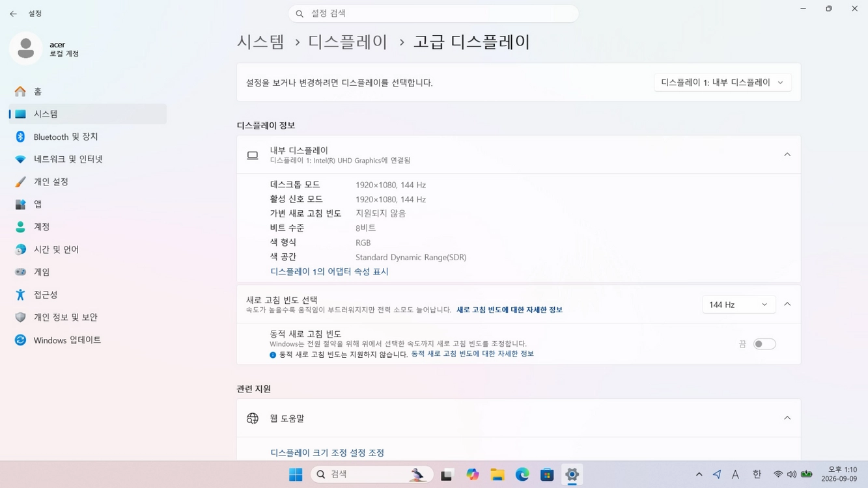Click the Windows 업데이트 sync icon

(20, 340)
